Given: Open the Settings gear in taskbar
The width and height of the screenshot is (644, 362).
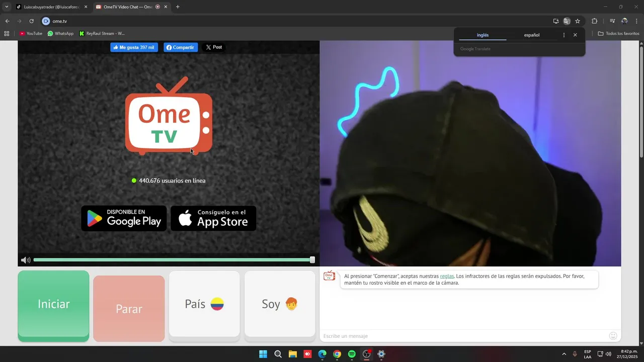Looking at the screenshot, I should pyautogui.click(x=381, y=354).
